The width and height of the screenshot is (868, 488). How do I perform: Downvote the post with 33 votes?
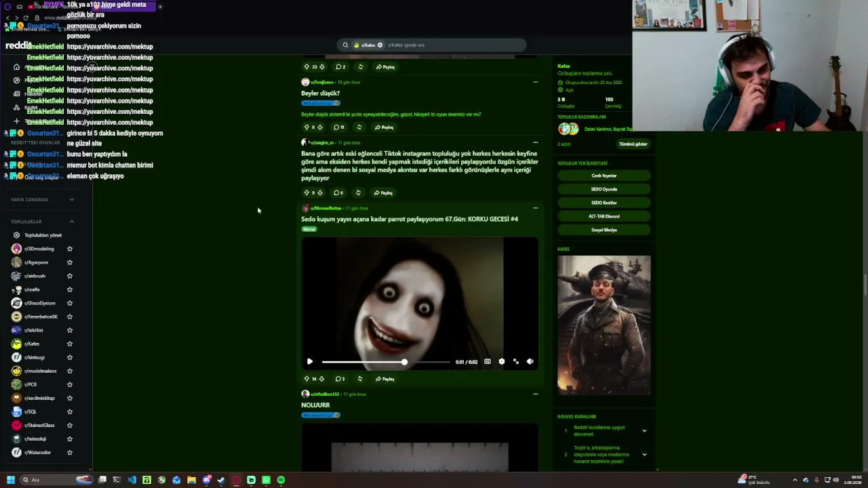[x=321, y=67]
